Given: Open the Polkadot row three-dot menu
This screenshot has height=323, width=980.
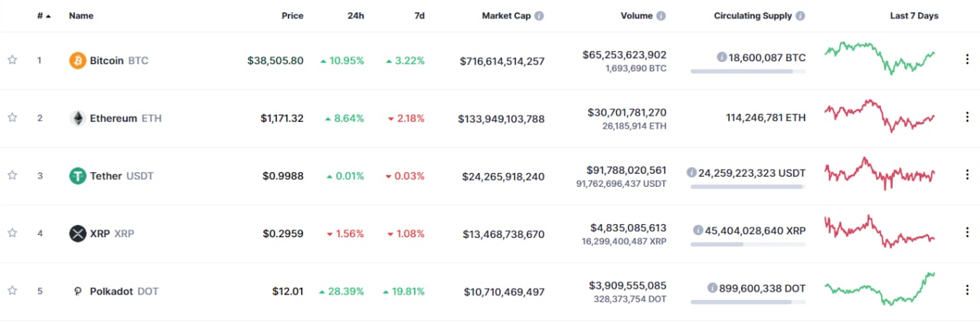Looking at the screenshot, I should click(x=968, y=291).
